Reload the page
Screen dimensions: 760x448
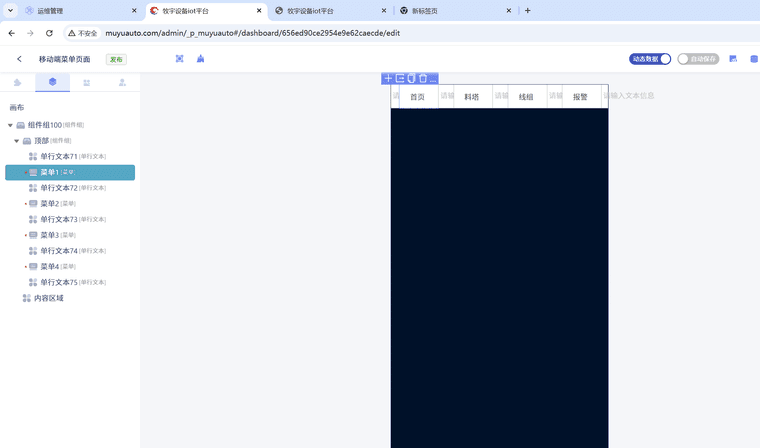point(49,33)
